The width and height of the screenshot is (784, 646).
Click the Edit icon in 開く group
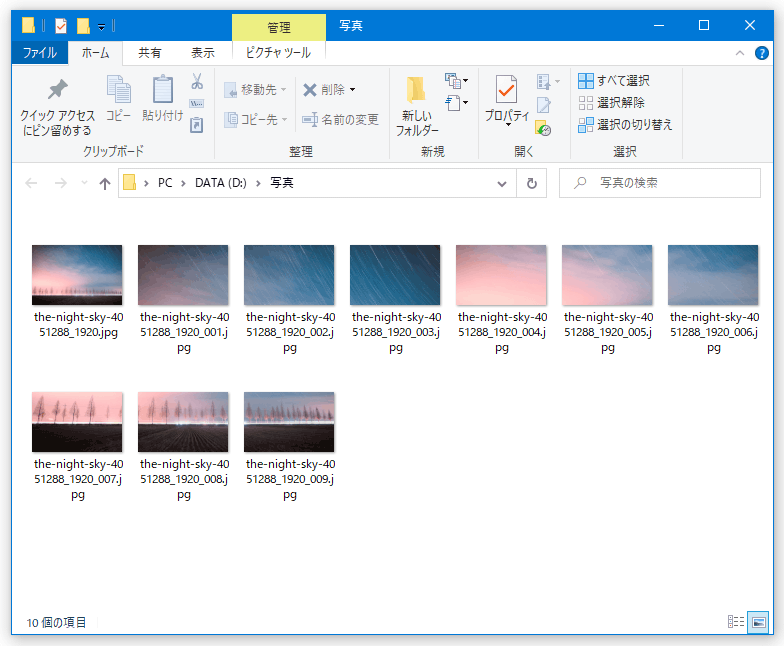pyautogui.click(x=544, y=105)
